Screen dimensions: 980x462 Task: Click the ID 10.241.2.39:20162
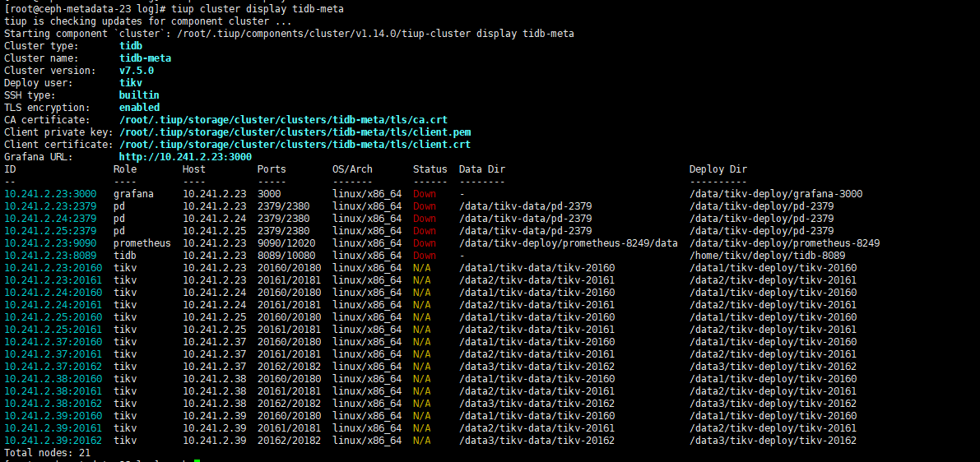(x=53, y=440)
